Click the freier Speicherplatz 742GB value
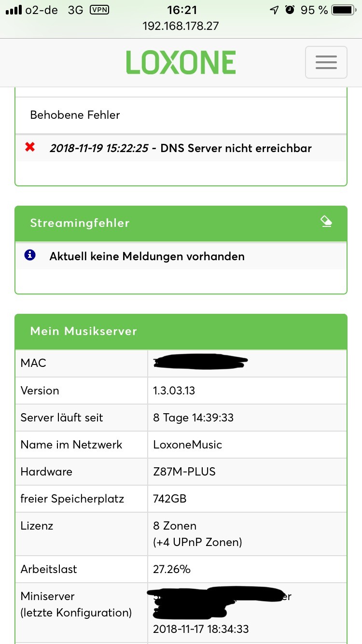Screen dimensions: 362x644 [170, 499]
